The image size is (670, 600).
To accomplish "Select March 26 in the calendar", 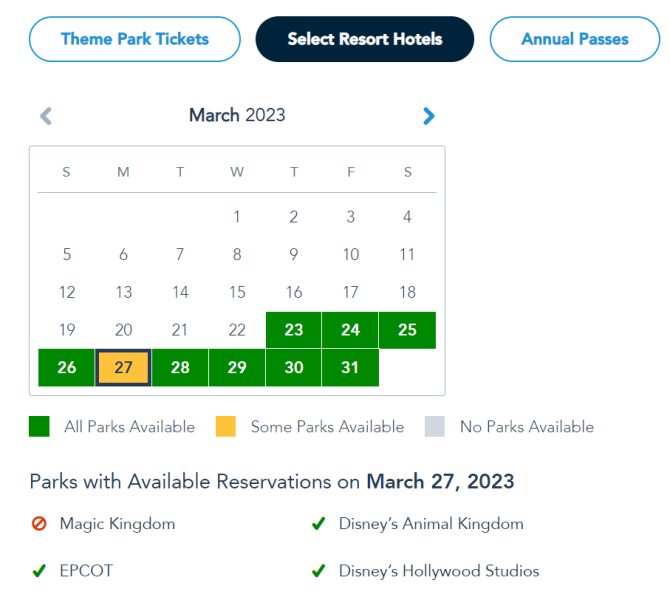I will (x=67, y=367).
